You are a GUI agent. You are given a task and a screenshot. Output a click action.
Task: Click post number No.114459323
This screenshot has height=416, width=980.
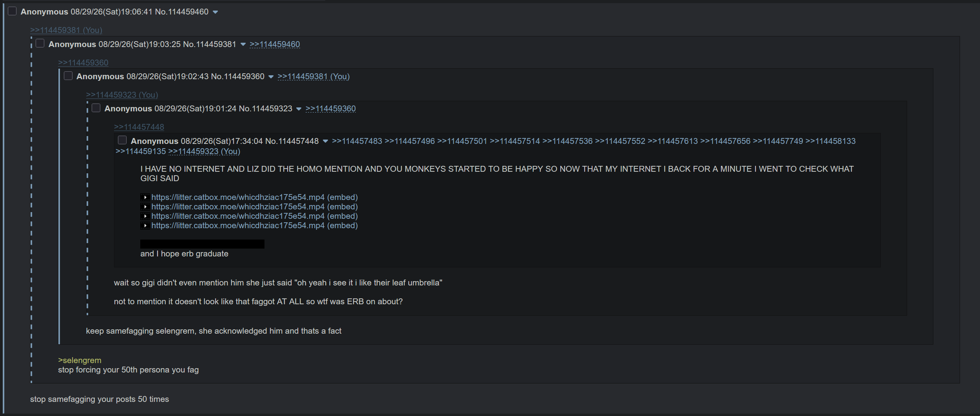pos(266,109)
